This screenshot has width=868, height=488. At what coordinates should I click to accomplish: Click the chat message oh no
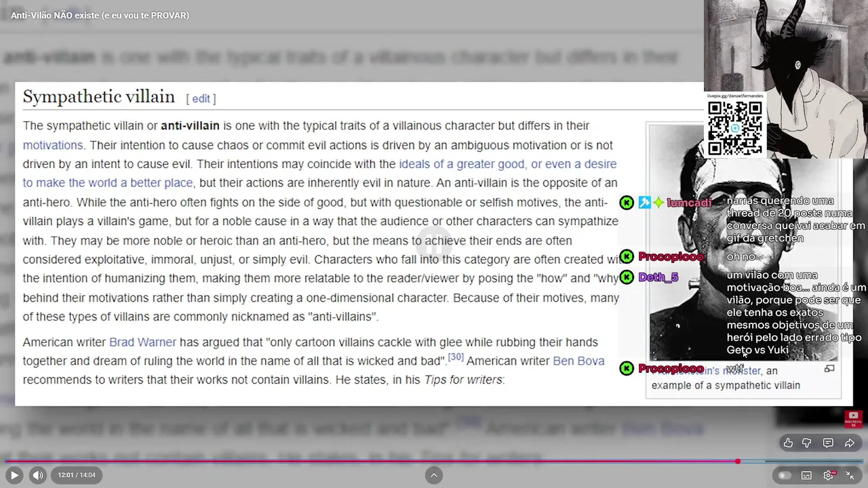tap(741, 257)
